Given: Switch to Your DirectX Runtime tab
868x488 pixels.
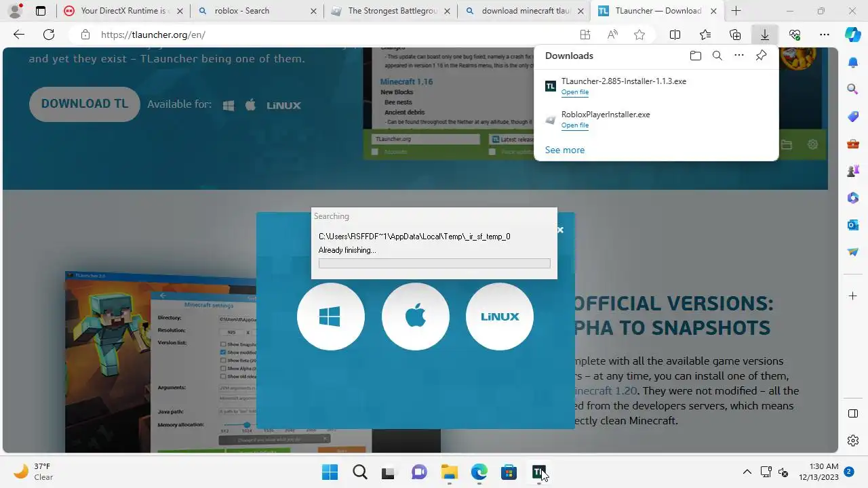Looking at the screenshot, I should pos(123,11).
